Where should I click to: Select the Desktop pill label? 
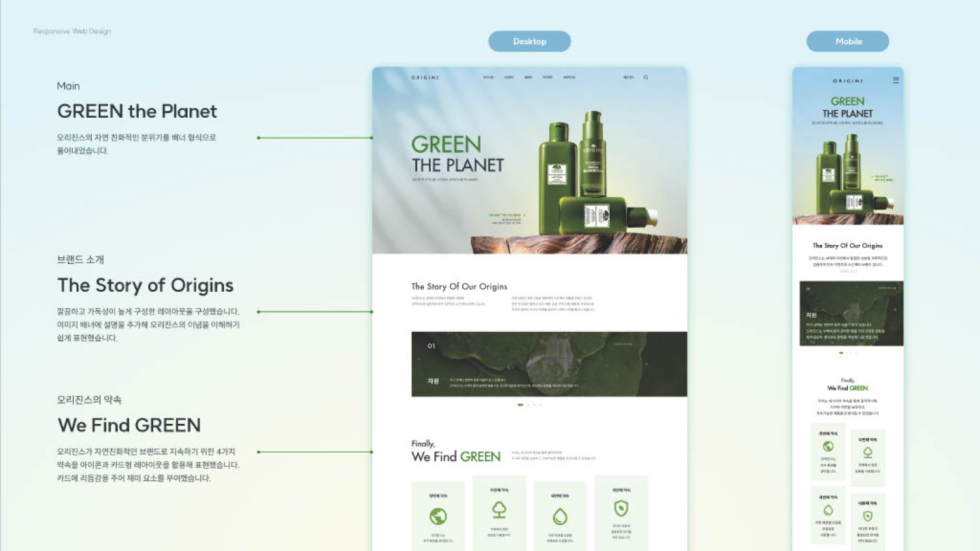pyautogui.click(x=529, y=41)
